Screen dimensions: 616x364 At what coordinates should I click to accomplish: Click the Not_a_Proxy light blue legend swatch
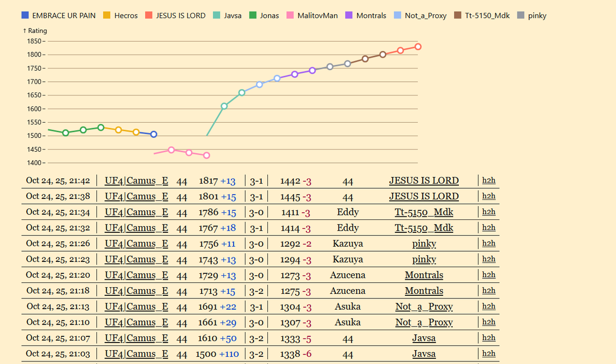click(x=398, y=15)
